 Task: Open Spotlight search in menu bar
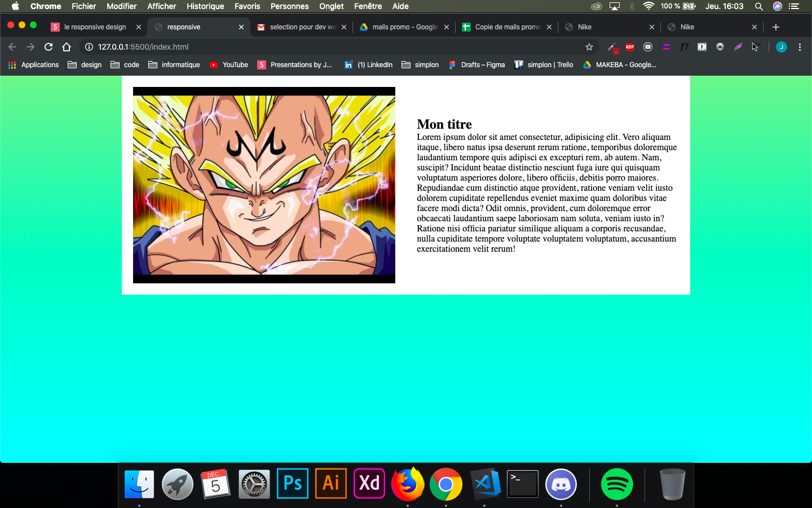coord(759,6)
